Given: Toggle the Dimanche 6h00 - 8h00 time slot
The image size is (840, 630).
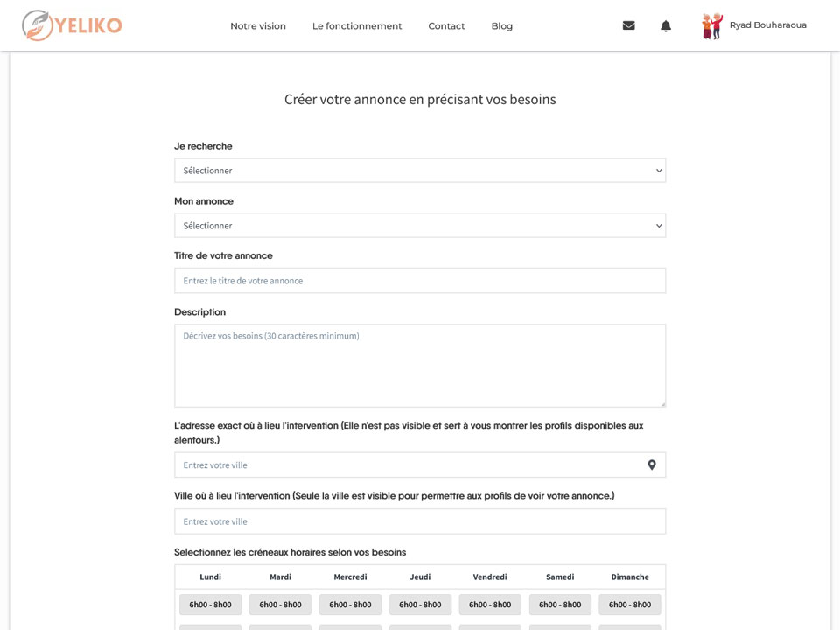Looking at the screenshot, I should coord(630,605).
